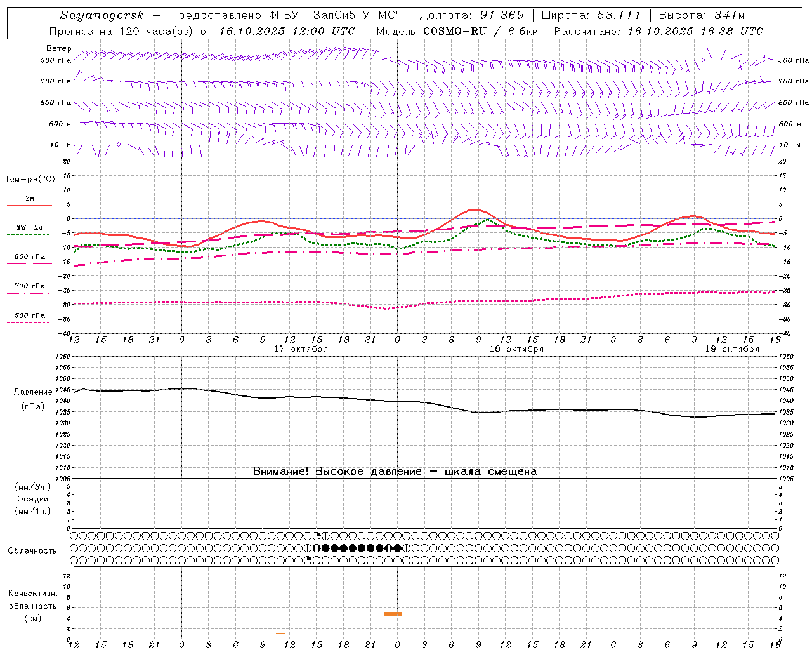Screen dimensions: 812x650
Task: Click the (мм/3ч.) precipitation unit label
Action: tap(33, 487)
